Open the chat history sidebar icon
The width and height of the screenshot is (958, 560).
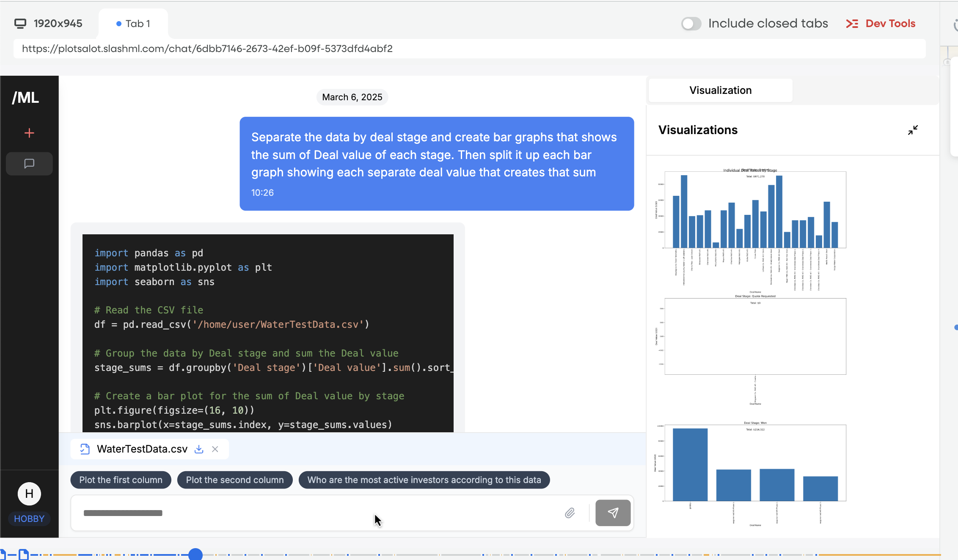point(29,164)
